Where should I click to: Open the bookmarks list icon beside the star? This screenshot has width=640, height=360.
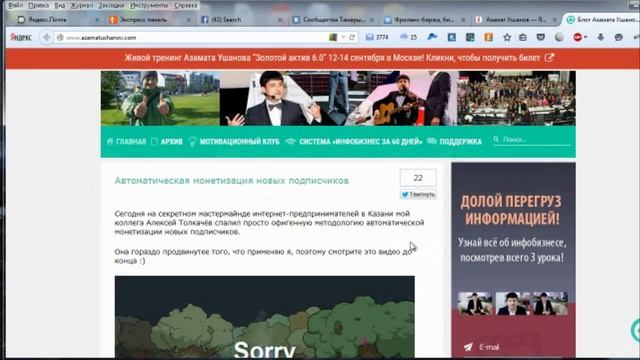click(x=523, y=38)
